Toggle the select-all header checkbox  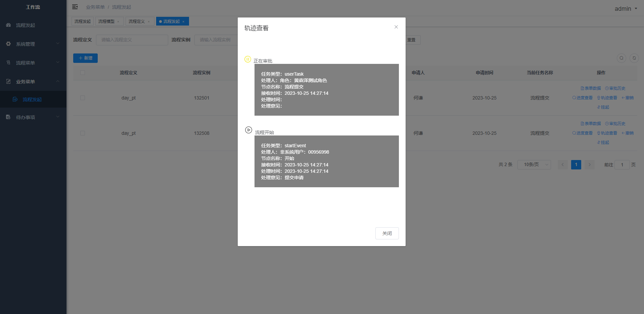coord(83,73)
